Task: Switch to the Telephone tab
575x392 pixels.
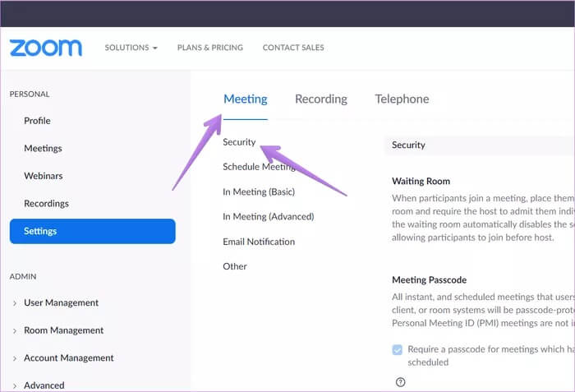Action: (x=402, y=99)
